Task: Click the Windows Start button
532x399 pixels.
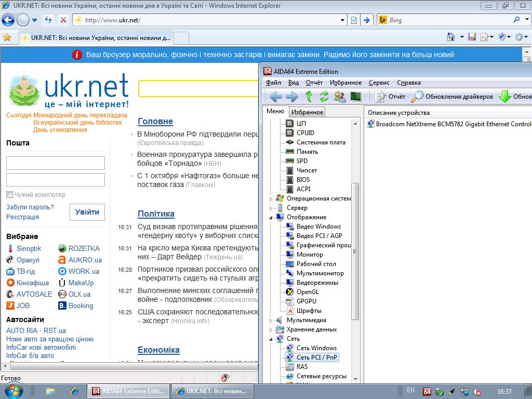Action: [x=14, y=391]
